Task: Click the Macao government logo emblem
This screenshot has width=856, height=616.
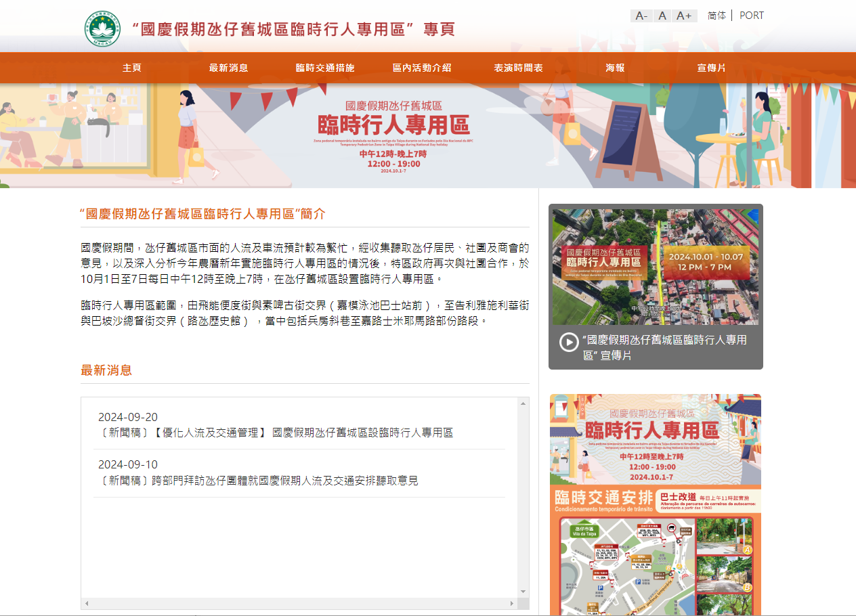Action: pos(102,28)
